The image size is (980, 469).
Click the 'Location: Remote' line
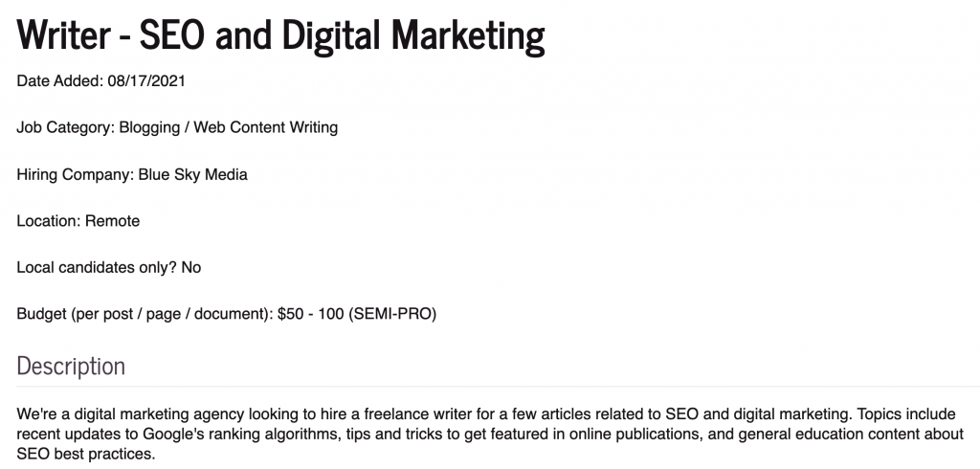click(x=78, y=221)
